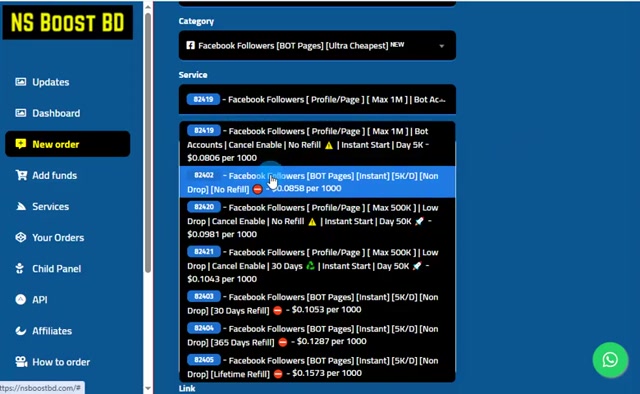Click the Facebook icon in Category field
The width and height of the screenshot is (640, 394).
pyautogui.click(x=191, y=45)
